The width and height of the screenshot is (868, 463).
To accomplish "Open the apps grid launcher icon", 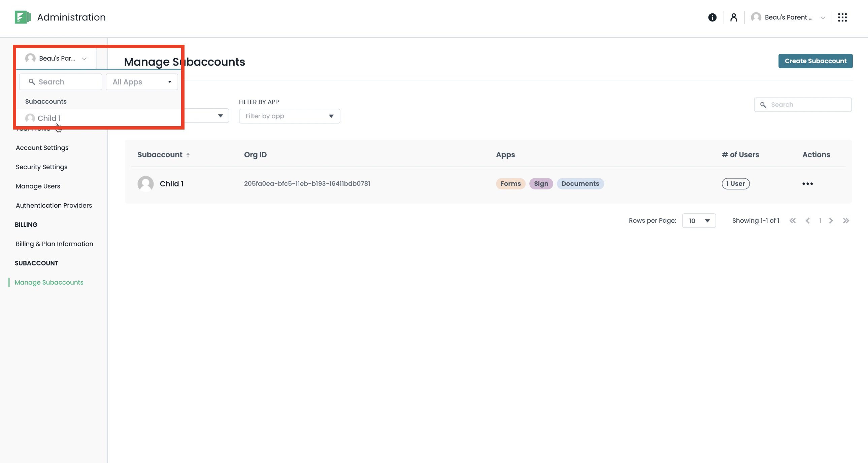I will [x=842, y=17].
